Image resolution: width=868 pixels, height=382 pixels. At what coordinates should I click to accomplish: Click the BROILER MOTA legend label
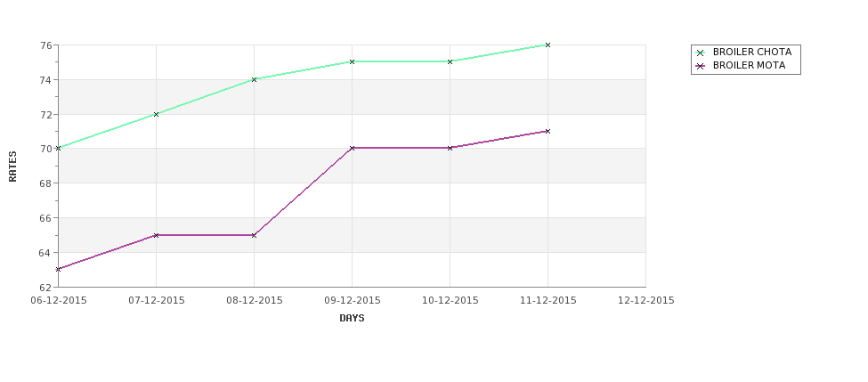[x=749, y=65]
